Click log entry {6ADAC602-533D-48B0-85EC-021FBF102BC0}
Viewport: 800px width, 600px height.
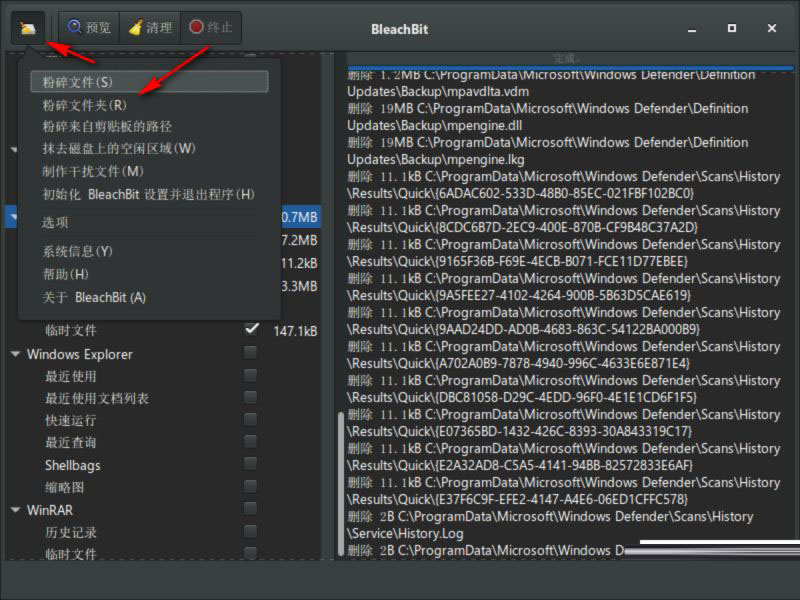click(x=564, y=185)
